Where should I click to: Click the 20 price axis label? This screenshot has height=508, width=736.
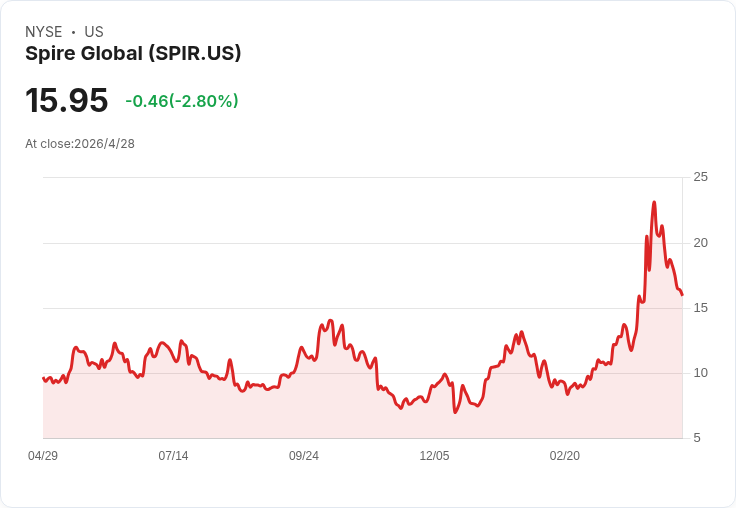pyautogui.click(x=701, y=242)
